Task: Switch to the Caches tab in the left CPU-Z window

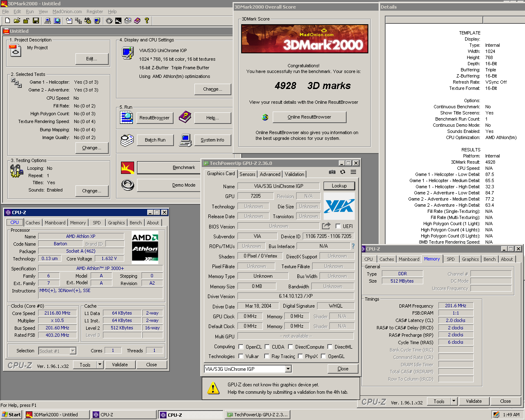Action: pos(33,223)
